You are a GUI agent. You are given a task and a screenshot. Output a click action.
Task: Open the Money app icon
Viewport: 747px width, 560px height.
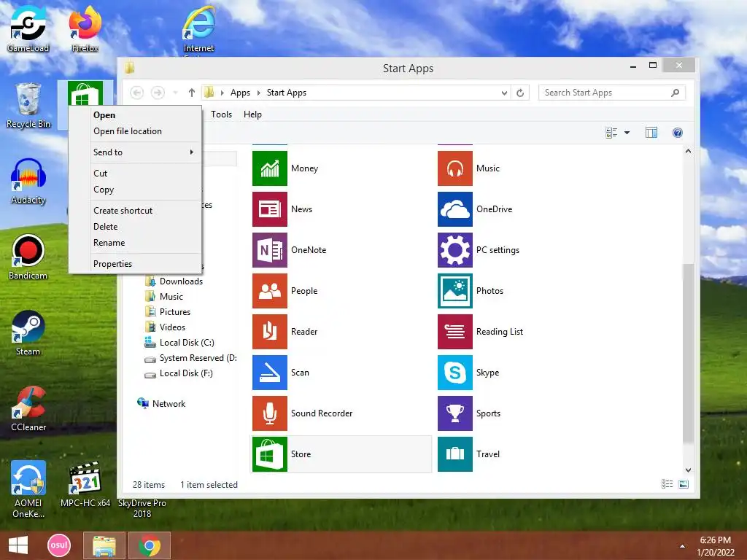tap(270, 168)
